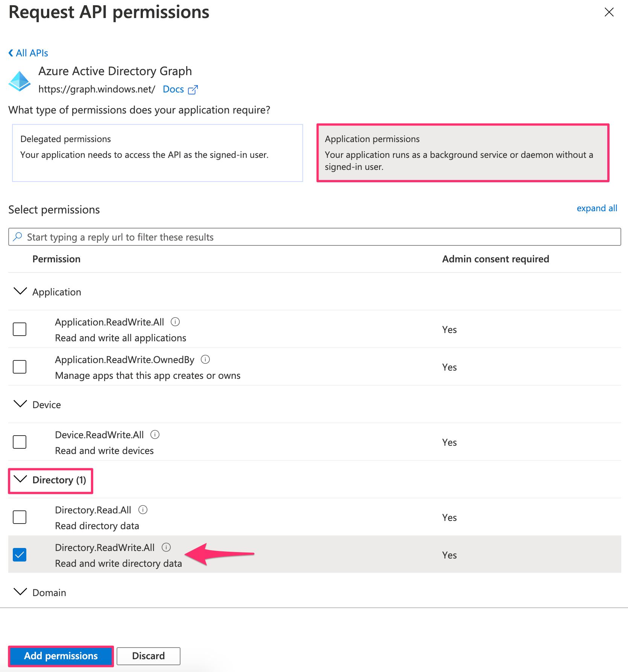Uncheck the Directory.ReadWrite.All permission
Image resolution: width=628 pixels, height=672 pixels.
[x=19, y=554]
